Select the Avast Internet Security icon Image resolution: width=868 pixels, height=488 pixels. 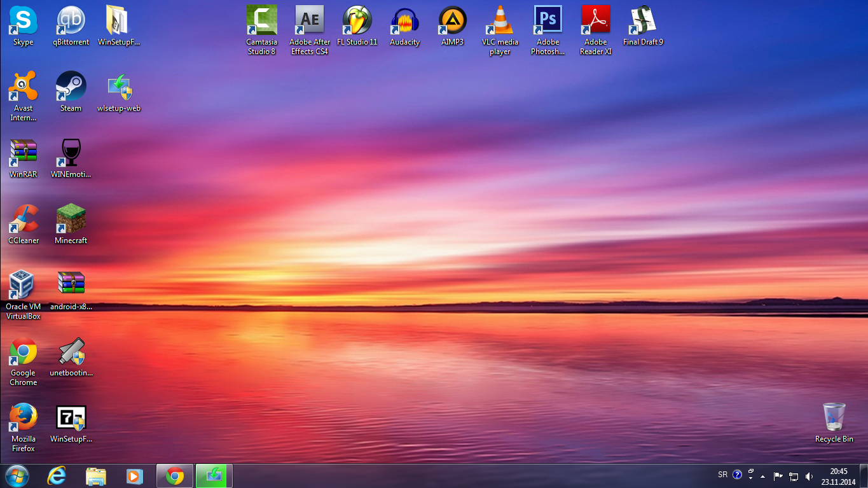click(x=24, y=96)
